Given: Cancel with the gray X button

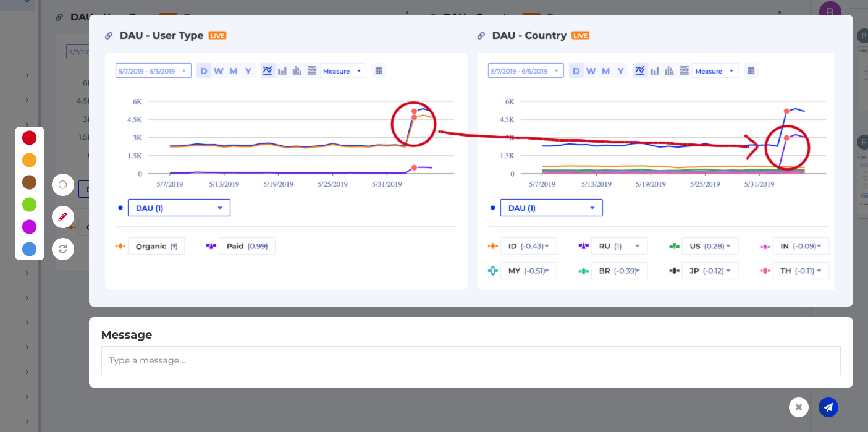Looking at the screenshot, I should pos(799,407).
